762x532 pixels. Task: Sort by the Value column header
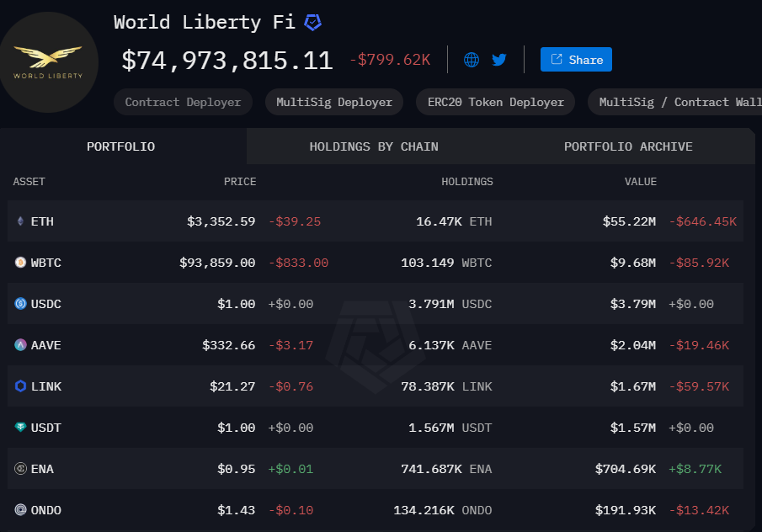[640, 182]
